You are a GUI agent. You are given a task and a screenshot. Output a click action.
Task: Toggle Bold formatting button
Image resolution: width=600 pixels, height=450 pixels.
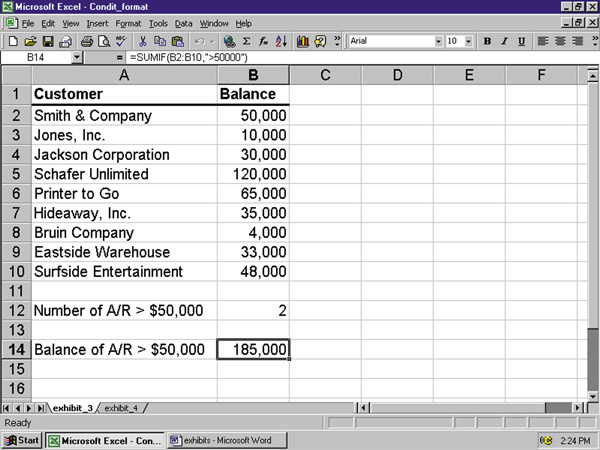488,41
